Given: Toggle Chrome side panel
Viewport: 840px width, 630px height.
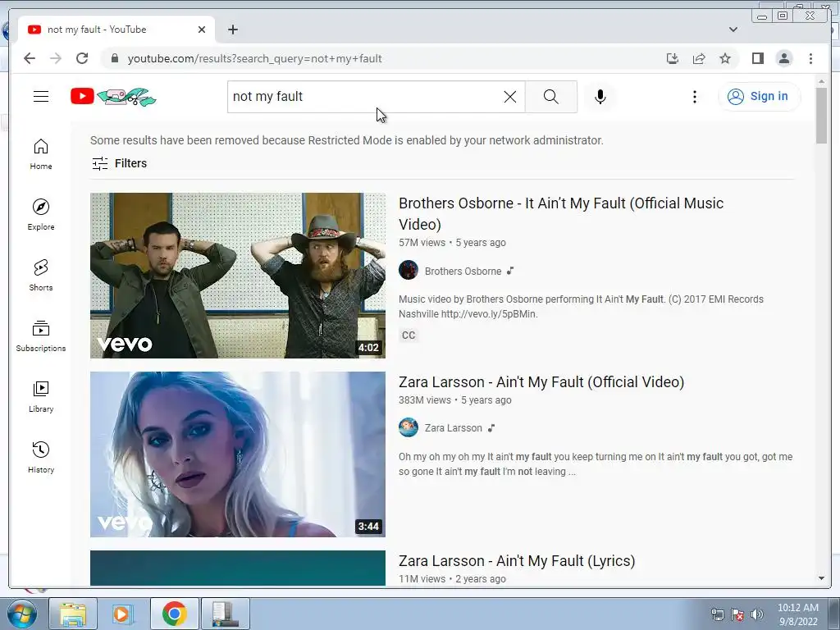Looking at the screenshot, I should 757,58.
